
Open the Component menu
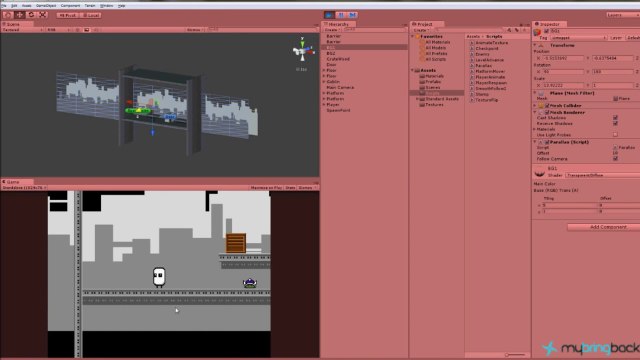click(x=70, y=6)
